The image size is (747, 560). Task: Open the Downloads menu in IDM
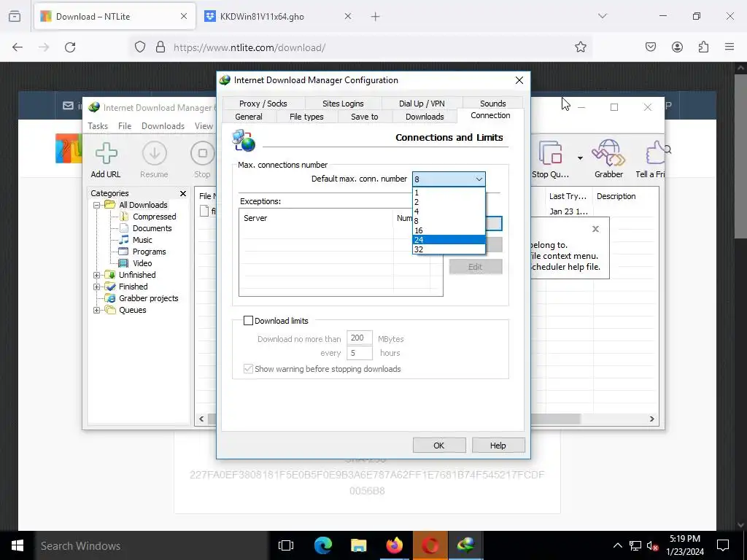tap(163, 126)
